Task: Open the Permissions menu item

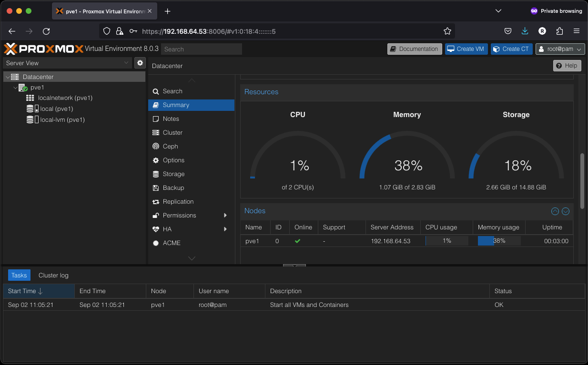Action: (x=191, y=216)
